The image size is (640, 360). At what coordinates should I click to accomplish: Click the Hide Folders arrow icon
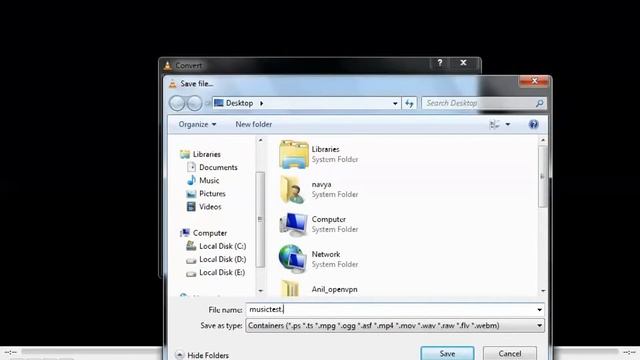(179, 355)
